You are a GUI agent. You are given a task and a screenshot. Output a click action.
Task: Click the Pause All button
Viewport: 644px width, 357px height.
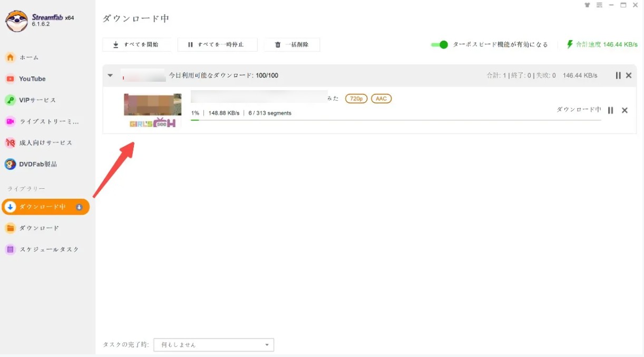coord(217,45)
